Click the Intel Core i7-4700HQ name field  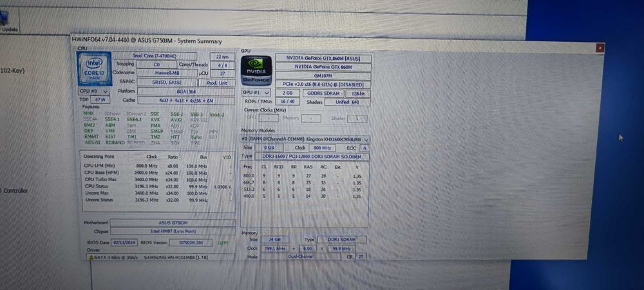coord(155,56)
